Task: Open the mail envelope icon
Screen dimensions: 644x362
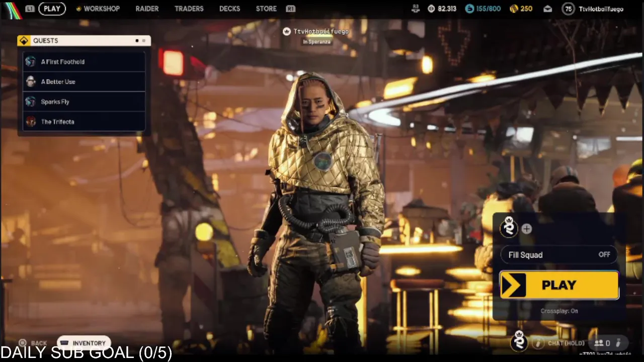Action: pos(548,9)
